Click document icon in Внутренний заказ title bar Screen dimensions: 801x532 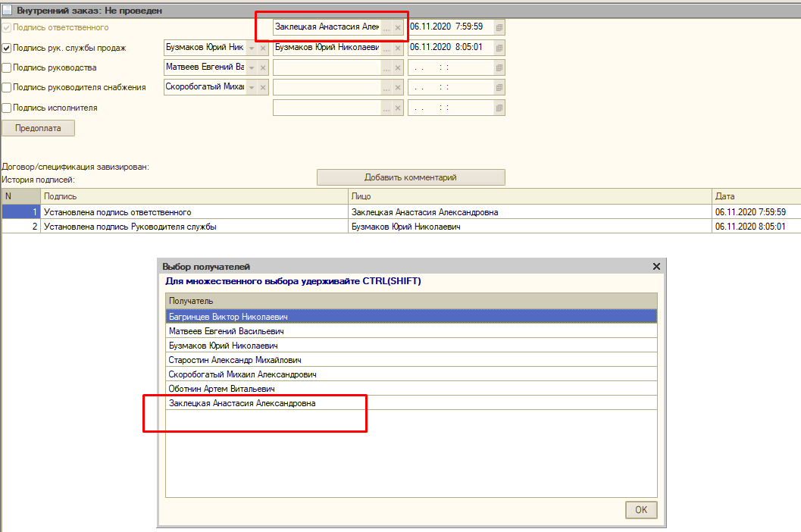tap(7, 10)
